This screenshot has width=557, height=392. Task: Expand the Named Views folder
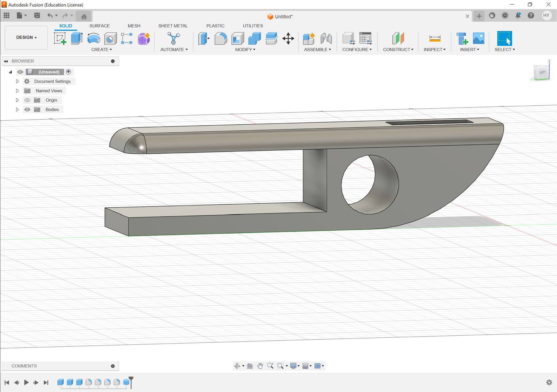click(x=17, y=91)
